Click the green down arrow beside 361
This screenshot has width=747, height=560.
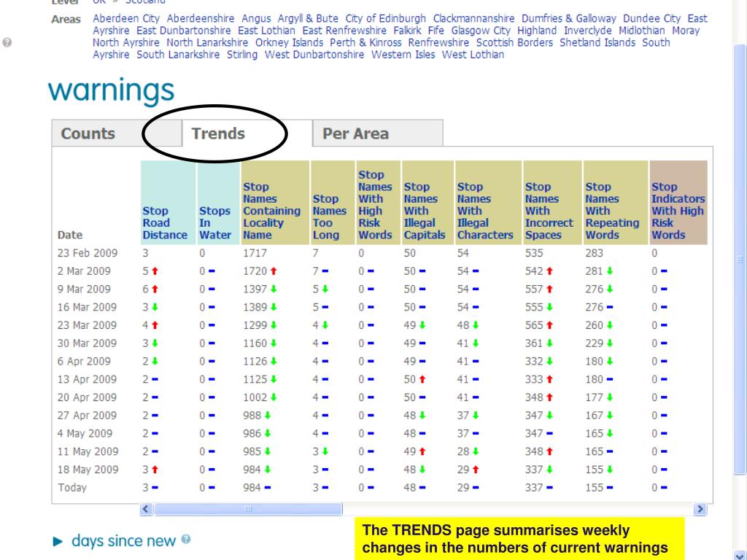[549, 343]
